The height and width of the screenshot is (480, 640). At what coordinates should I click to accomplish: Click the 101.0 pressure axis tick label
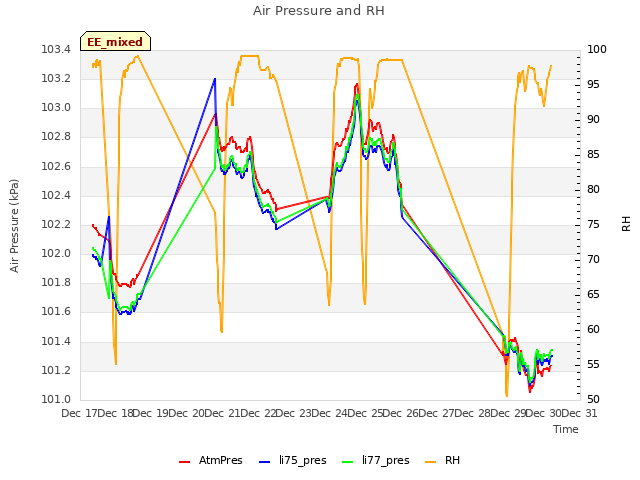[x=56, y=399]
